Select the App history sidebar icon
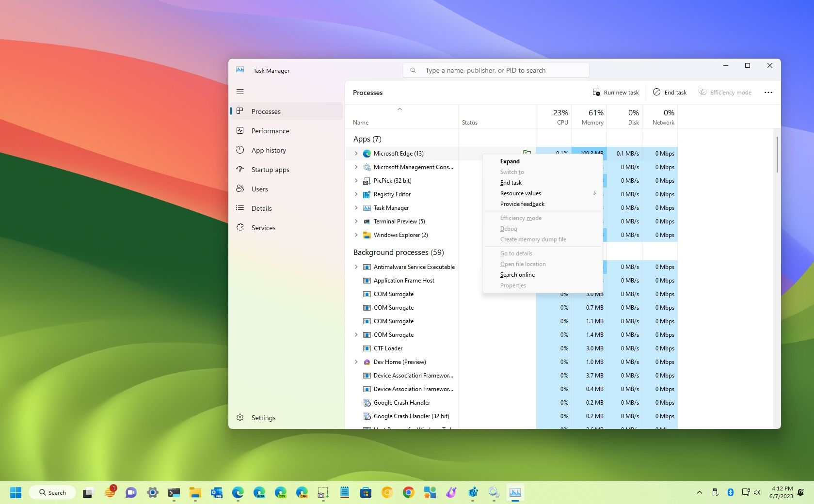Image resolution: width=814 pixels, height=504 pixels. (x=241, y=150)
